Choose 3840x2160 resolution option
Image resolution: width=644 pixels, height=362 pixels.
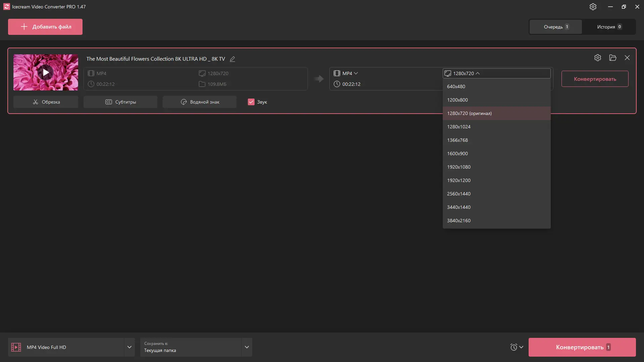pyautogui.click(x=459, y=221)
